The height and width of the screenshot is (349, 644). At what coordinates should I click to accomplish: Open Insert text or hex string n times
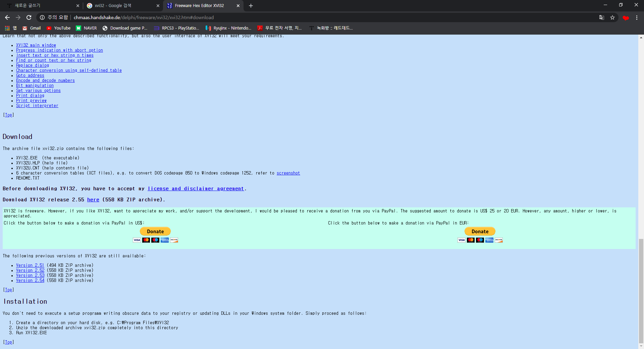[55, 55]
